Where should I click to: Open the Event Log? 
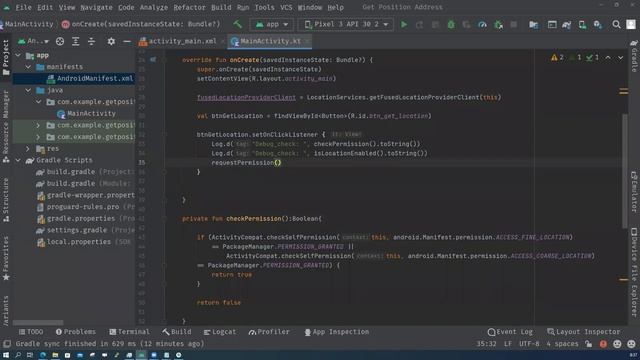tap(510, 332)
